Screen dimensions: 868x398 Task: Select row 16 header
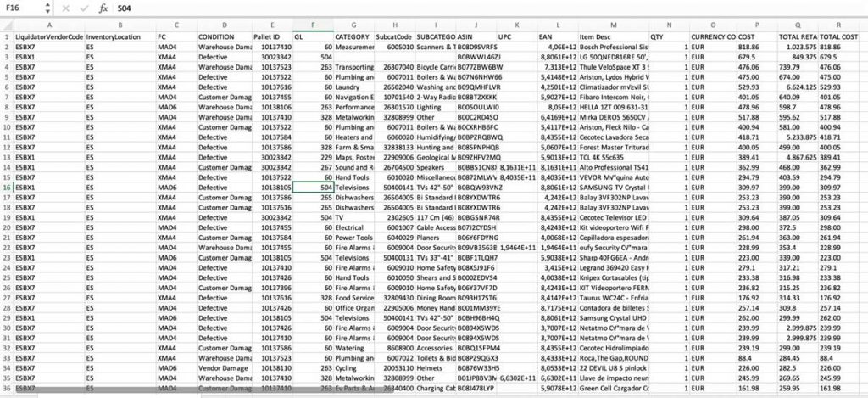[x=6, y=187]
